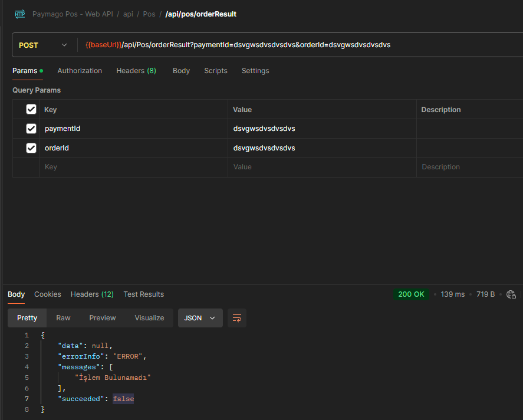
Task: Uncheck the paymentId parameter checkbox
Action: tap(31, 129)
